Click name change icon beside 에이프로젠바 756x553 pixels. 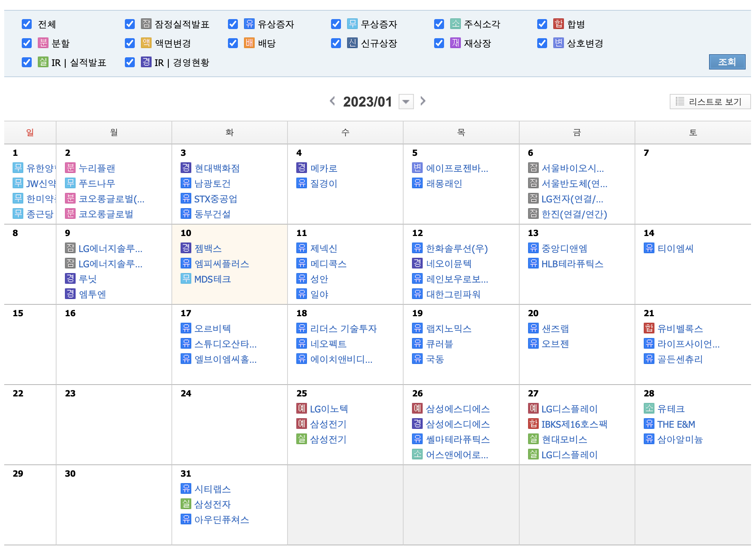(x=417, y=168)
